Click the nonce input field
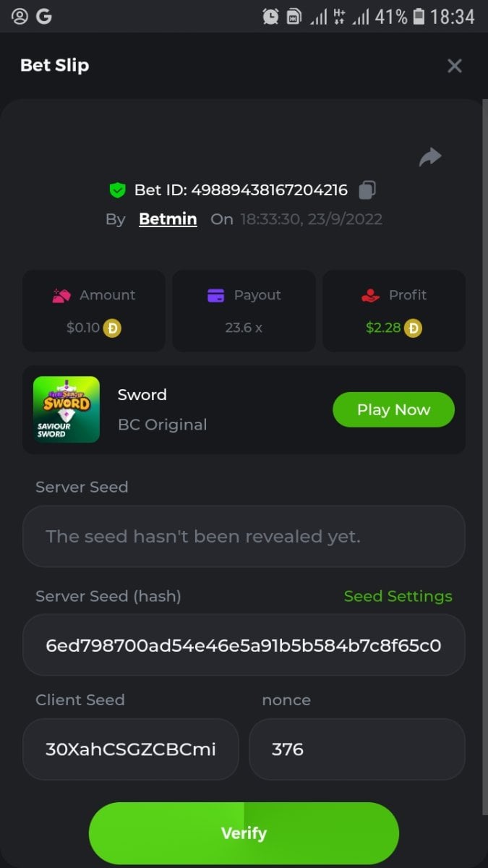Image resolution: width=488 pixels, height=868 pixels. coord(356,749)
